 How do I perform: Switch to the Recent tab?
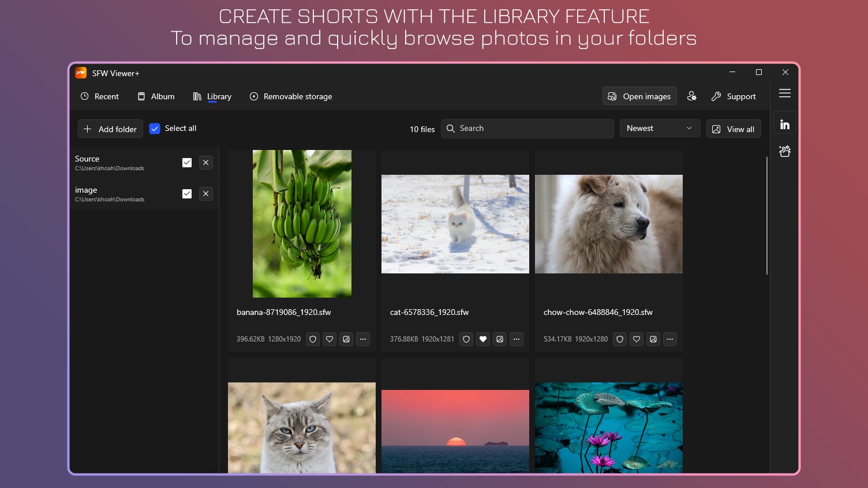(x=100, y=96)
